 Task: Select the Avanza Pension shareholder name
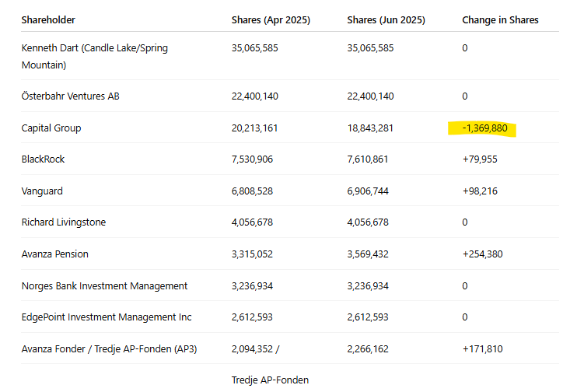click(x=55, y=254)
